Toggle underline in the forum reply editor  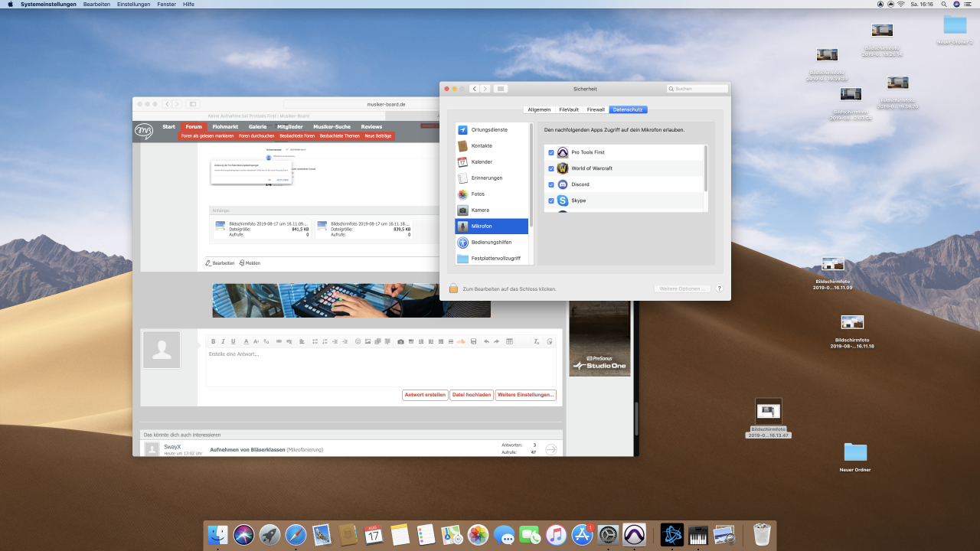pos(233,341)
